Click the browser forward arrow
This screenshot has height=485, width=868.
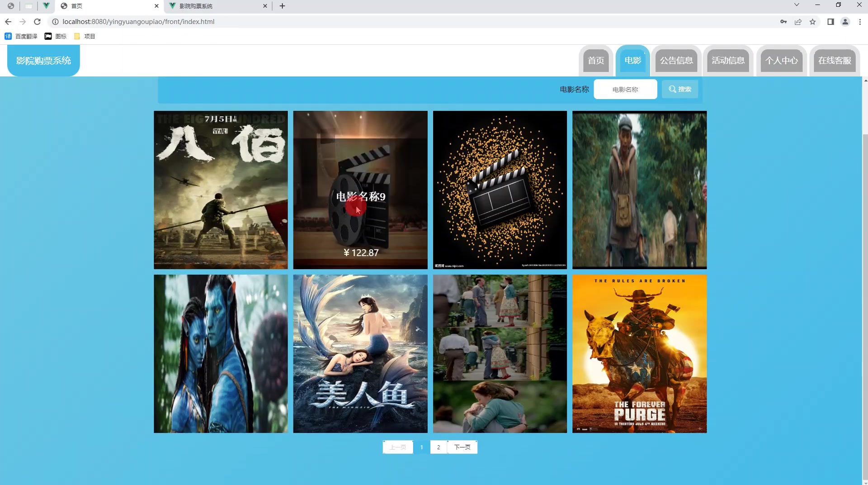(23, 22)
